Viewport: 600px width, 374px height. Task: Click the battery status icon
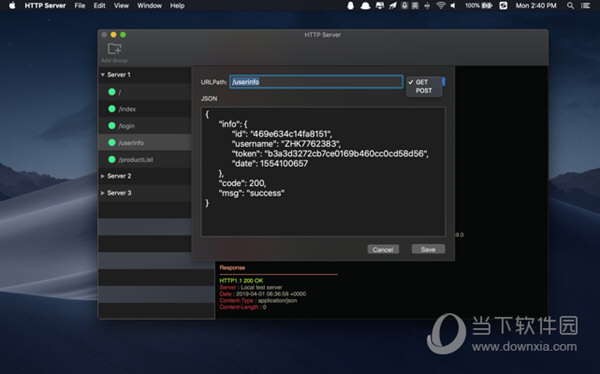[487, 5]
